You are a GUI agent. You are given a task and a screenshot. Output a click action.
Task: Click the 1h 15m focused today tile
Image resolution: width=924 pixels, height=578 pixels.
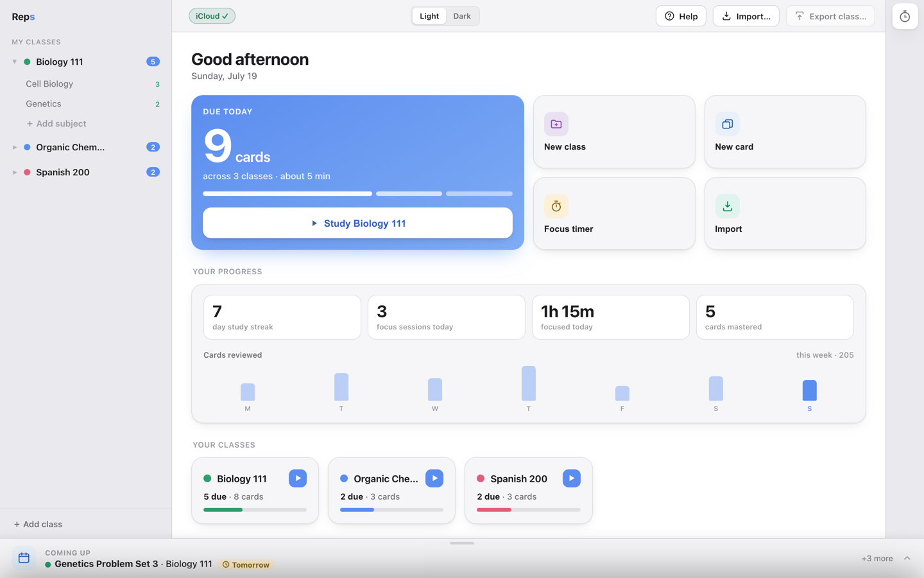[x=611, y=317]
